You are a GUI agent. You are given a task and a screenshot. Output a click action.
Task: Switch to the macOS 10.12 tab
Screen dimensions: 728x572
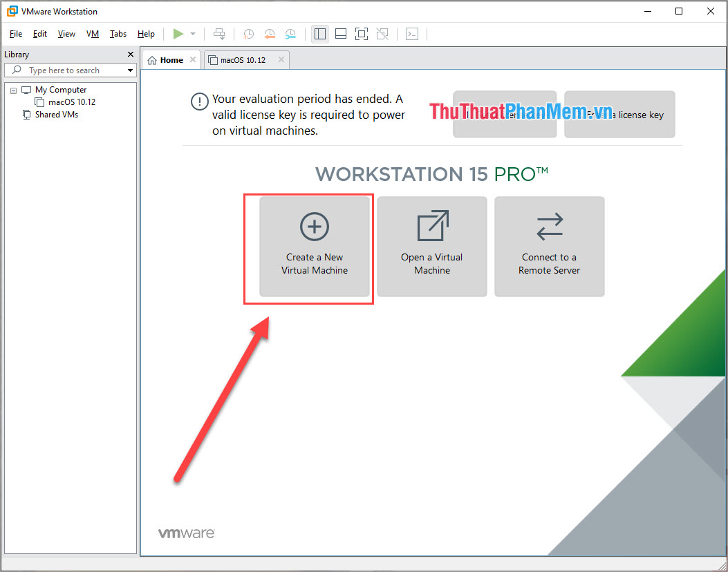pyautogui.click(x=243, y=60)
